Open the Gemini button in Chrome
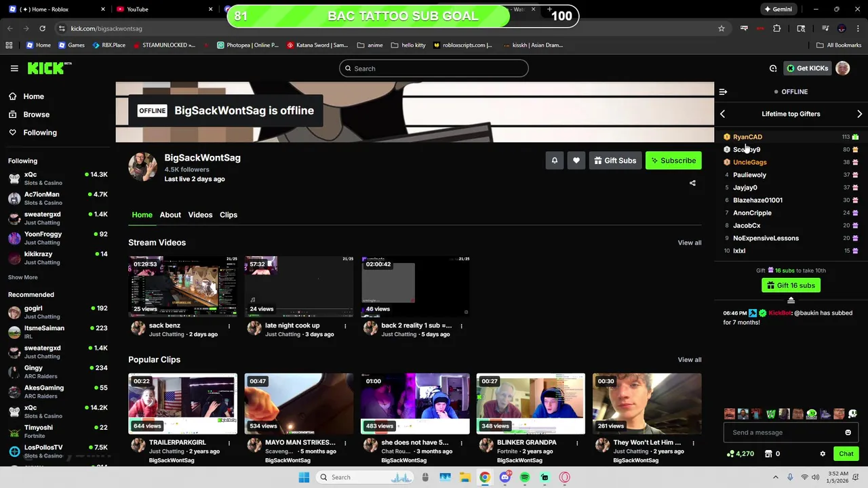Screen dimensions: 868x488 click(778, 9)
